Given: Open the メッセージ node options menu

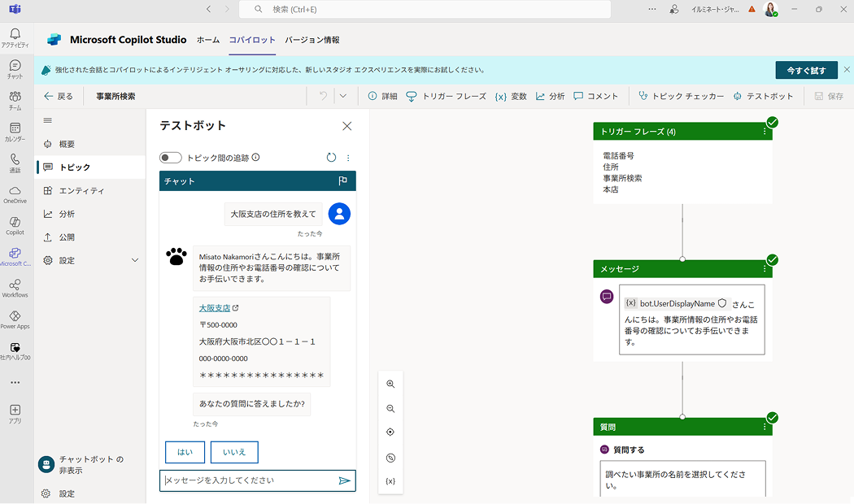Looking at the screenshot, I should [x=765, y=269].
